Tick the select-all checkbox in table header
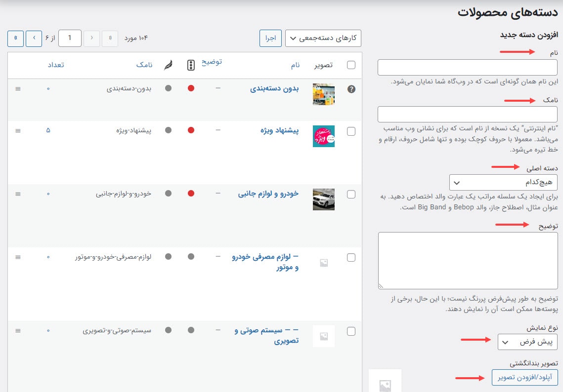The width and height of the screenshot is (563, 392). [351, 65]
